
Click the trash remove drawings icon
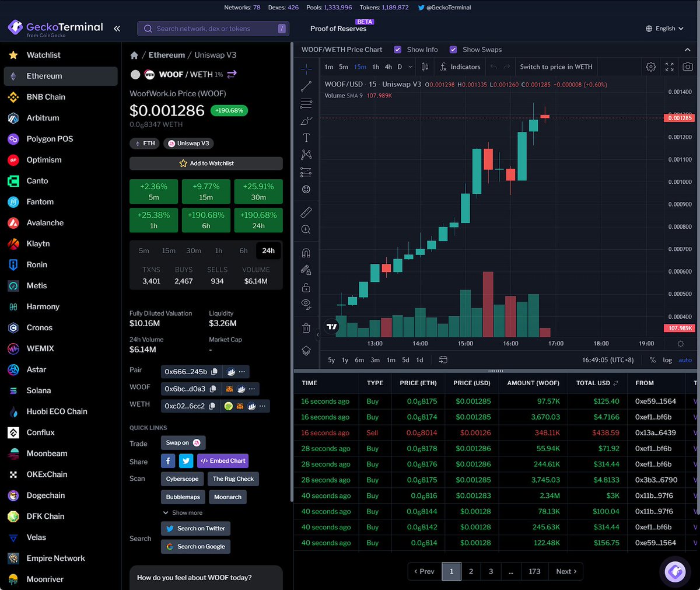tap(306, 328)
